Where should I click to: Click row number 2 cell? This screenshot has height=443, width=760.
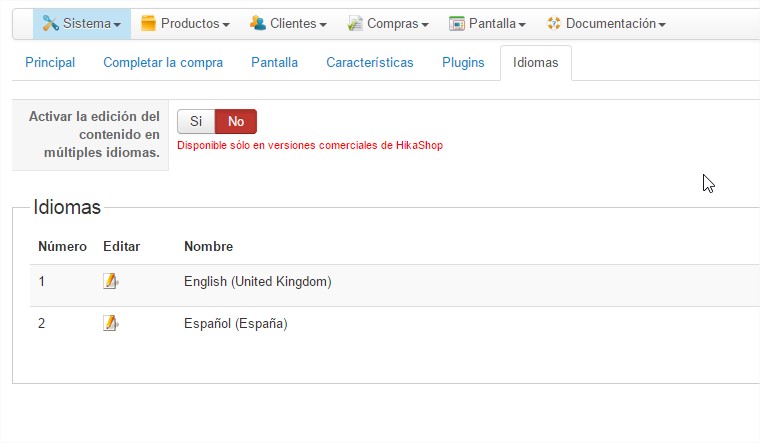(42, 323)
